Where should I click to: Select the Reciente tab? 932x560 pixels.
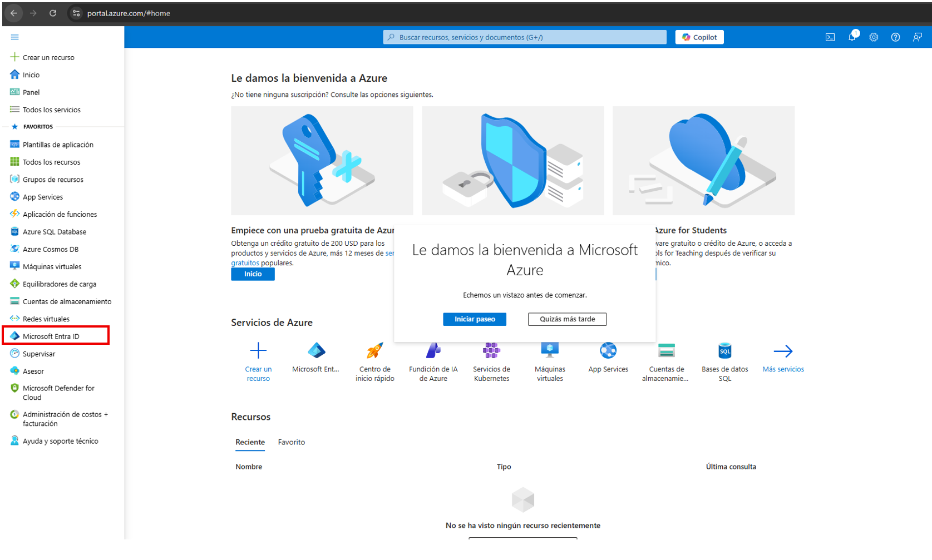[x=250, y=442]
